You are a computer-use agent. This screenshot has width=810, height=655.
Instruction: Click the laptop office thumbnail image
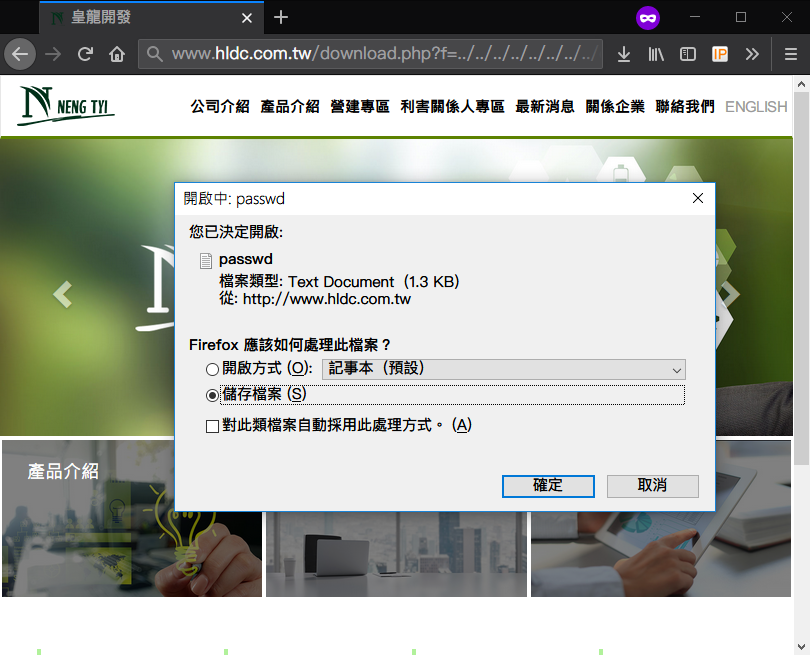coord(396,554)
